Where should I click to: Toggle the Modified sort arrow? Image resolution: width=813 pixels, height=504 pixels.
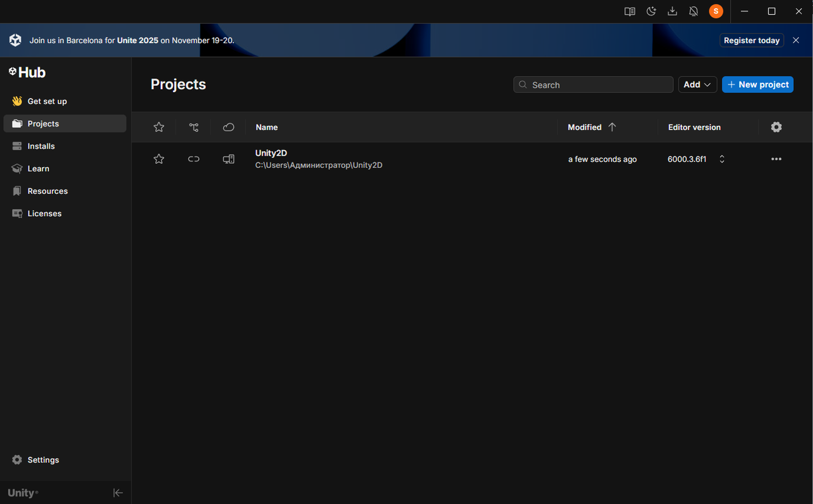(612, 127)
